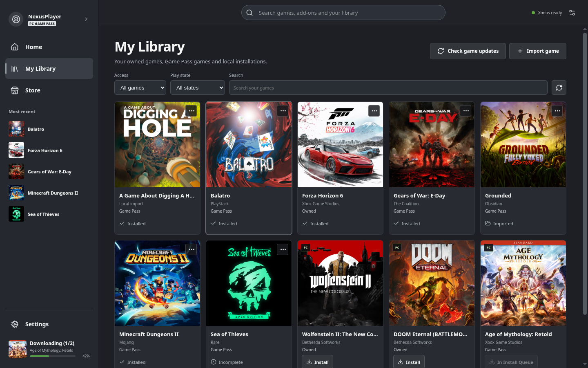Click the Import game button
This screenshot has width=588, height=368.
(538, 51)
